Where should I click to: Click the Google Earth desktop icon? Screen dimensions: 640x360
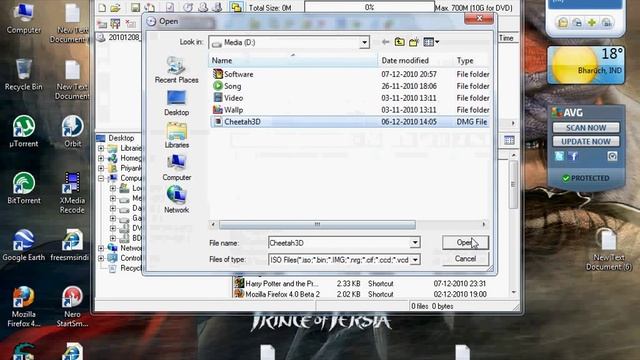24,245
